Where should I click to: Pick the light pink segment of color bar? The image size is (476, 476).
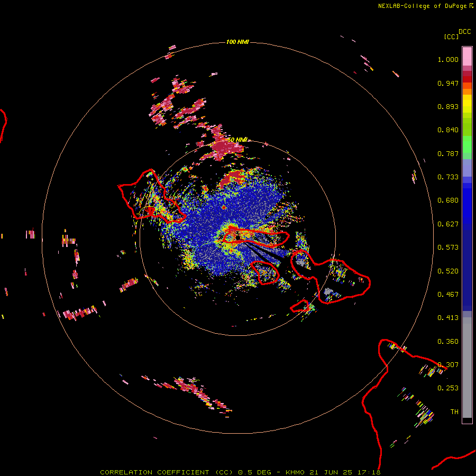[x=467, y=56]
